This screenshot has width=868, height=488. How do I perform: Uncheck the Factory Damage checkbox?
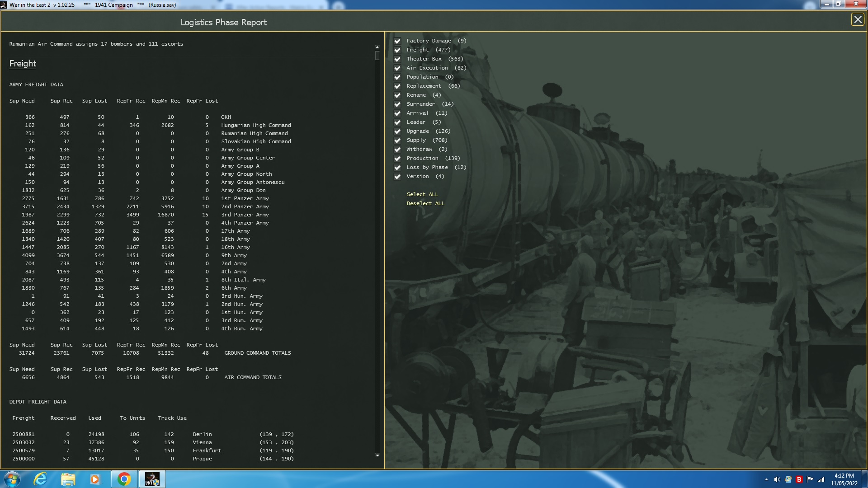[x=397, y=41]
